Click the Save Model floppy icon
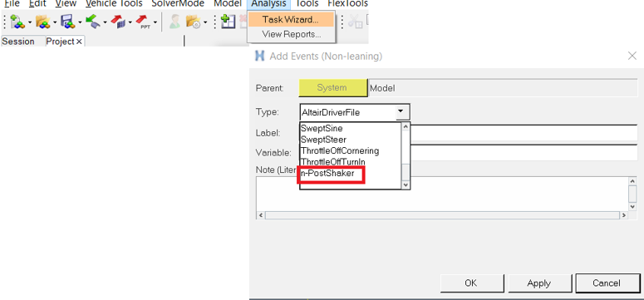 pyautogui.click(x=67, y=22)
